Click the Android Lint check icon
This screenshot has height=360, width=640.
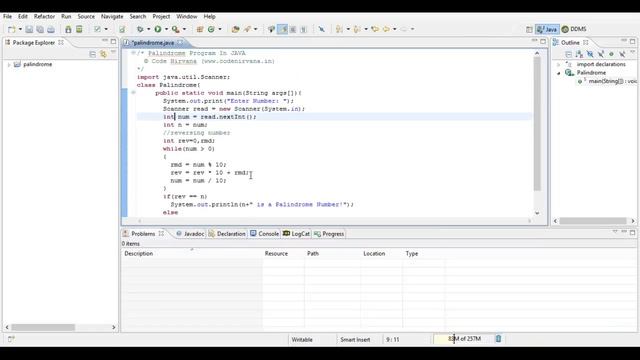(x=97, y=29)
